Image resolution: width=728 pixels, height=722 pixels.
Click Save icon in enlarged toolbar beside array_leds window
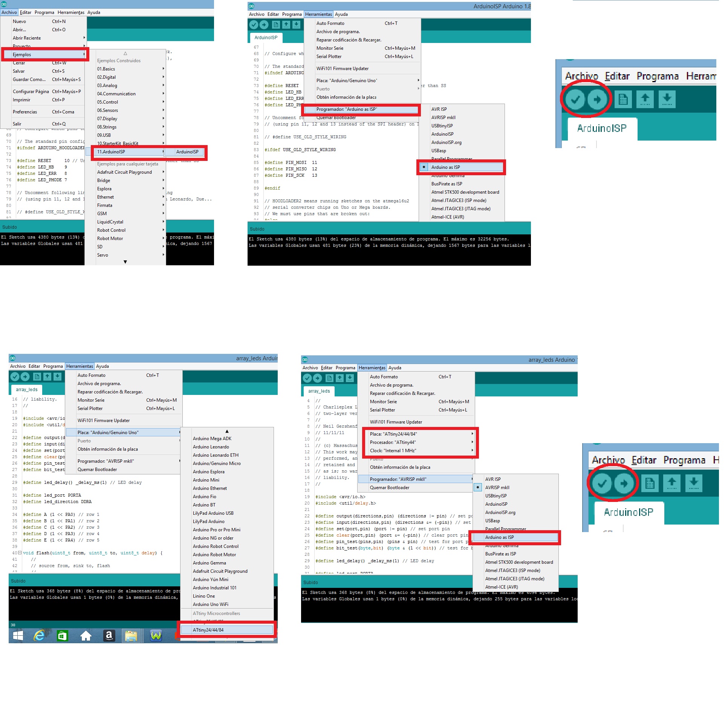(694, 483)
